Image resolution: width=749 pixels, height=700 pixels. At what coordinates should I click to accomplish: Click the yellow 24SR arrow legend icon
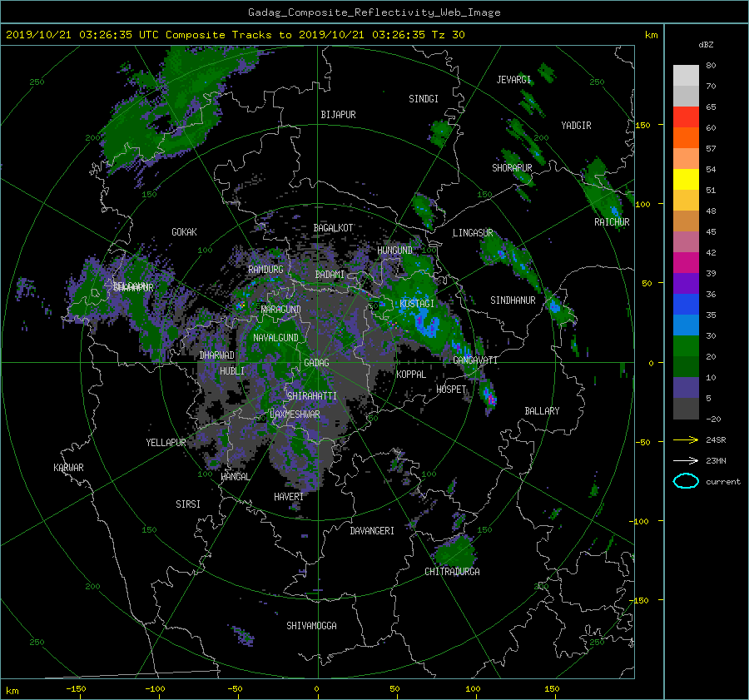tap(686, 440)
